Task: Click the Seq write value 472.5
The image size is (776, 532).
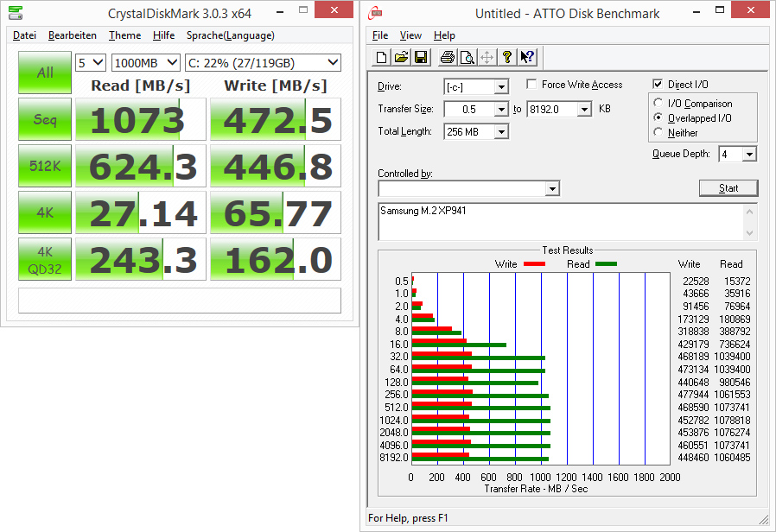Action: [276, 119]
